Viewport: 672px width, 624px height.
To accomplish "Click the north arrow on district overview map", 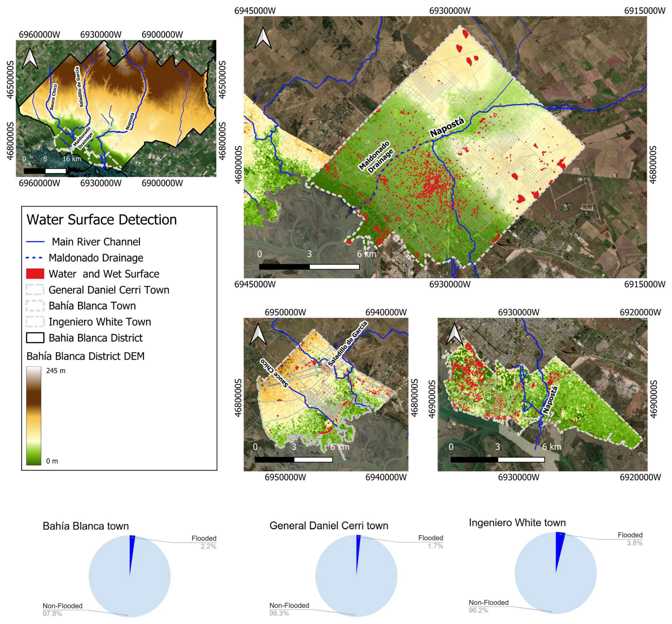I will [x=30, y=59].
